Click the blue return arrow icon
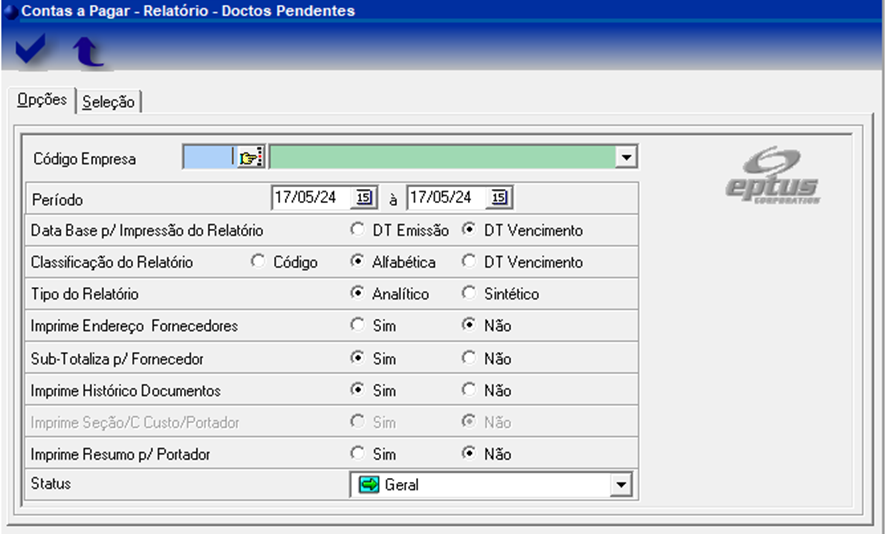886x534 pixels. pos(89,50)
